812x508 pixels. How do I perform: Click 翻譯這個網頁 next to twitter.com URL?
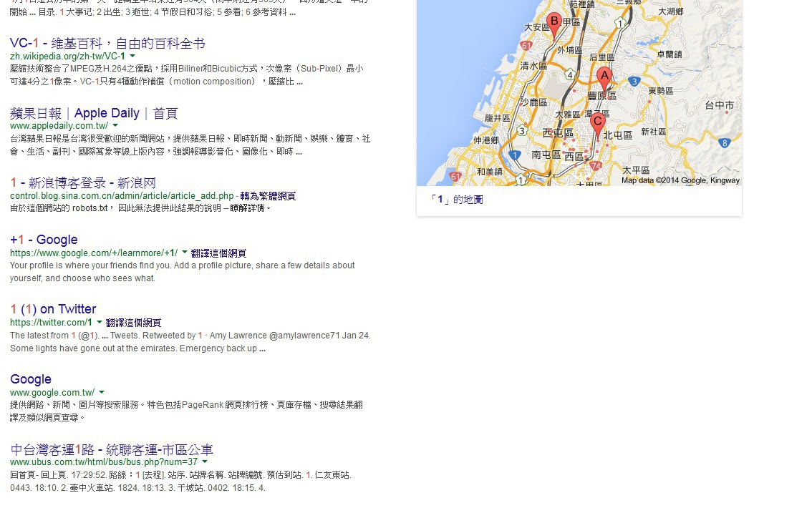tap(134, 323)
